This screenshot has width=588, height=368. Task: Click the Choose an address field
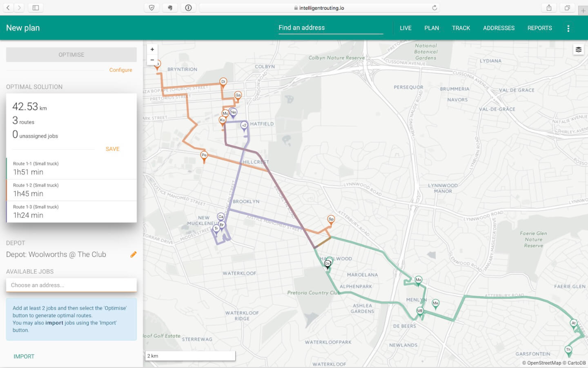point(72,285)
